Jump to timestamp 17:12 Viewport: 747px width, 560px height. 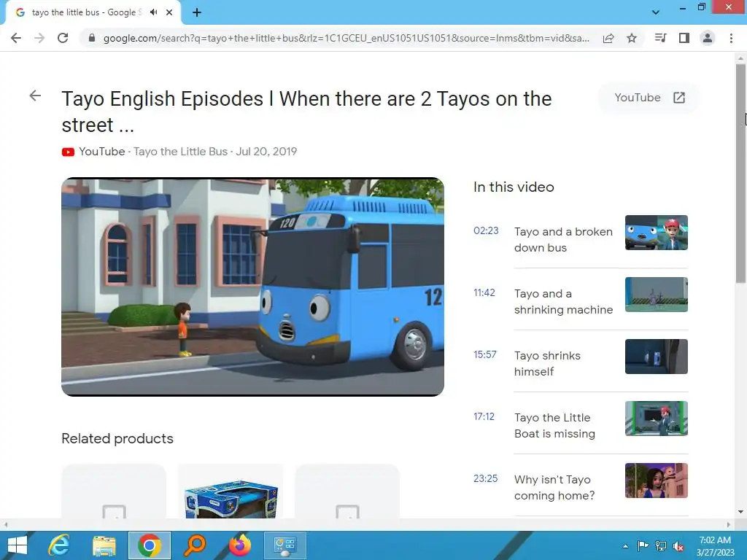click(x=484, y=416)
